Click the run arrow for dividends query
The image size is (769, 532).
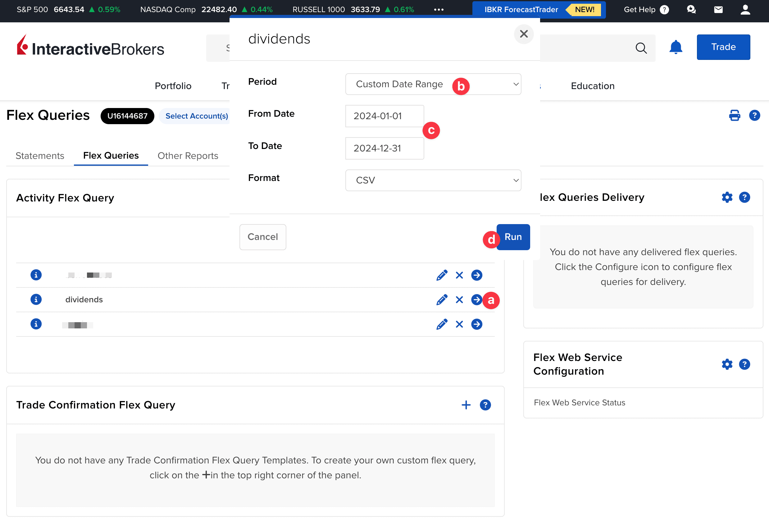coord(476,300)
